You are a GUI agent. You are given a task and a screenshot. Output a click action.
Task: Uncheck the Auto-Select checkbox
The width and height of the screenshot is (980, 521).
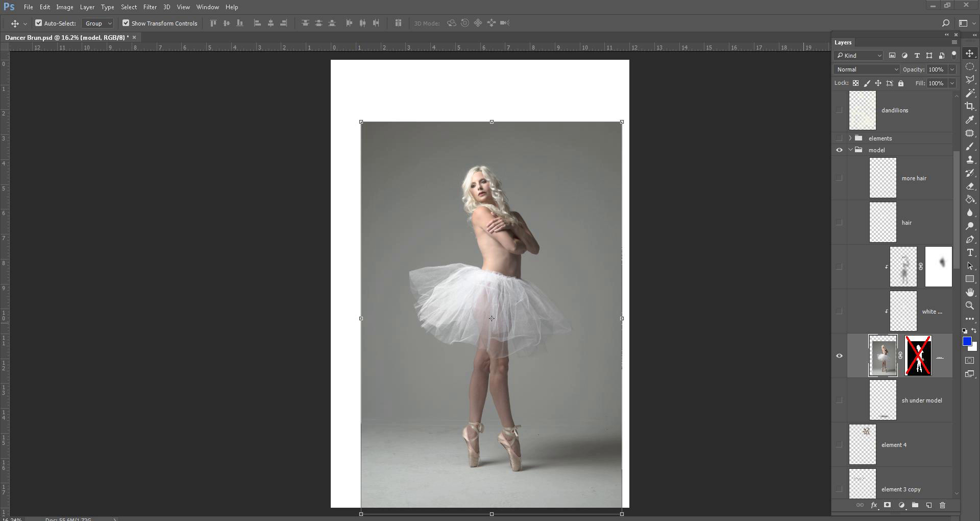click(x=38, y=23)
